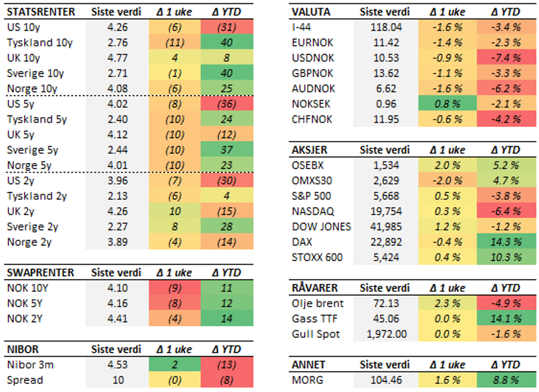
Task: Select the Spread row label under NIBOR
Action: tap(25, 380)
